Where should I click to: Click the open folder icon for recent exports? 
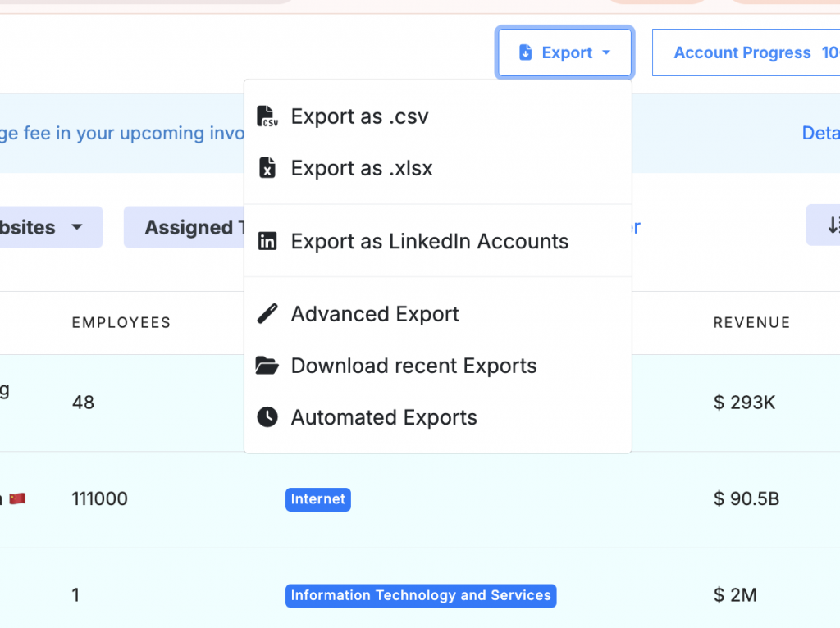pyautogui.click(x=267, y=366)
